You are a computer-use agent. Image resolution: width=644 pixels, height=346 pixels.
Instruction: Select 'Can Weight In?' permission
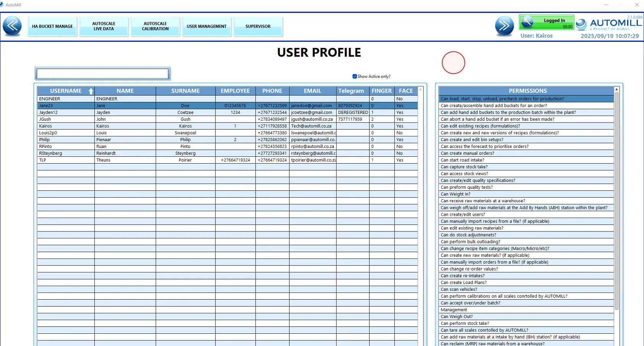pos(526,194)
